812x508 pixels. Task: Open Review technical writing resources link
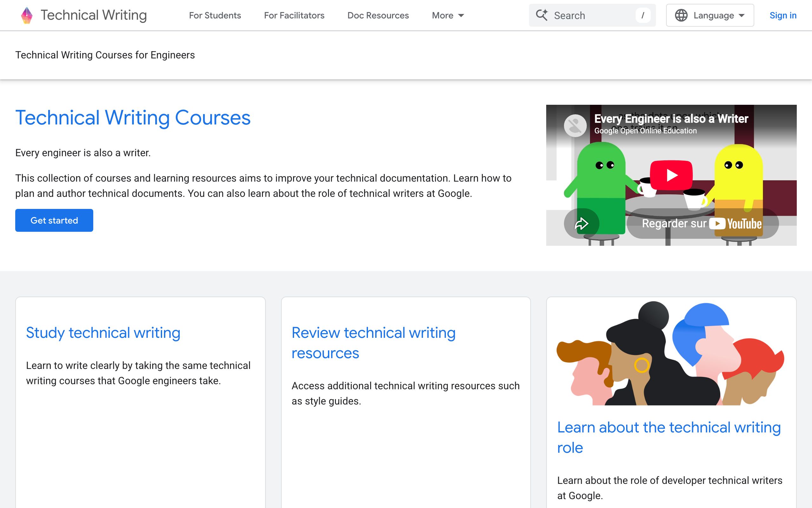373,343
